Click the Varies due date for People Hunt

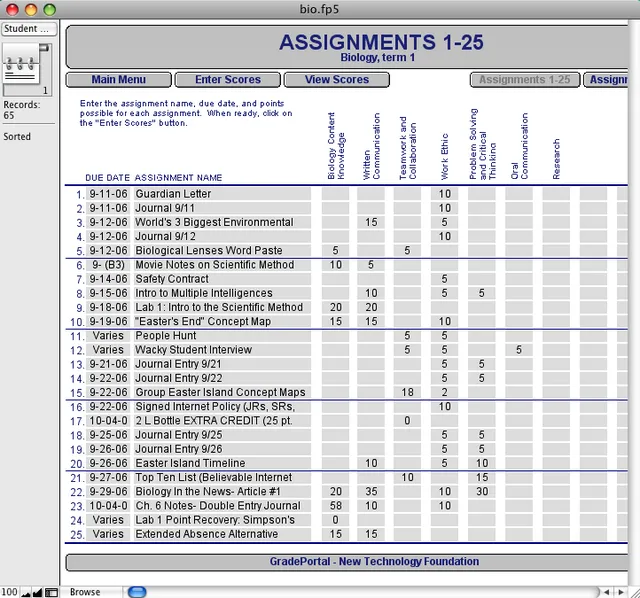pyautogui.click(x=108, y=336)
